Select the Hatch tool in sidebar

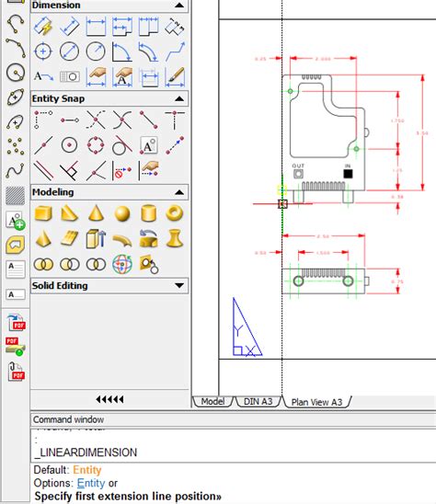click(16, 195)
